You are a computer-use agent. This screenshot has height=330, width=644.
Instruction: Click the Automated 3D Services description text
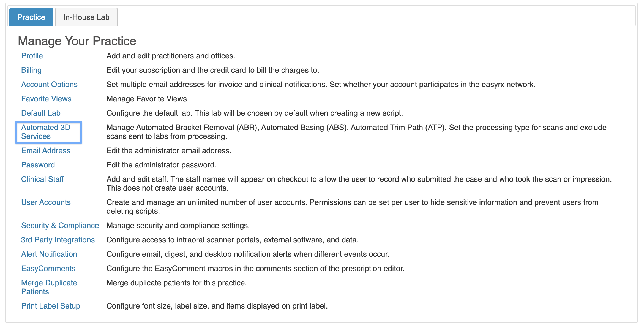(x=356, y=132)
